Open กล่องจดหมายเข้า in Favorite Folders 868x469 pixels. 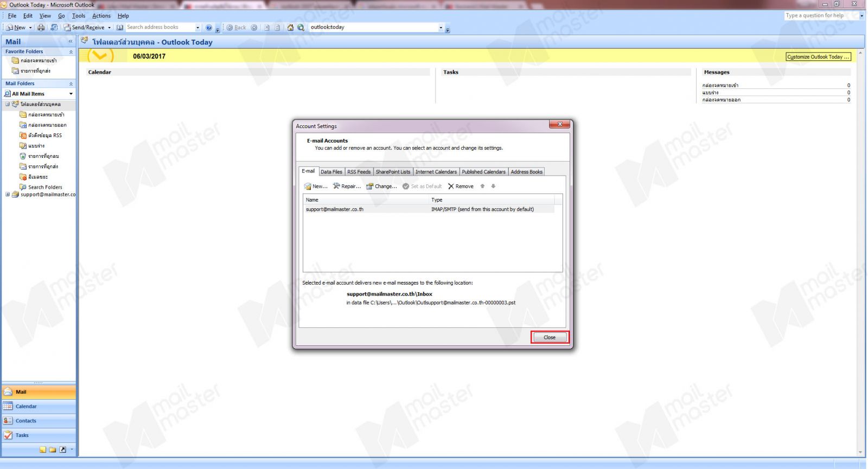pos(34,61)
